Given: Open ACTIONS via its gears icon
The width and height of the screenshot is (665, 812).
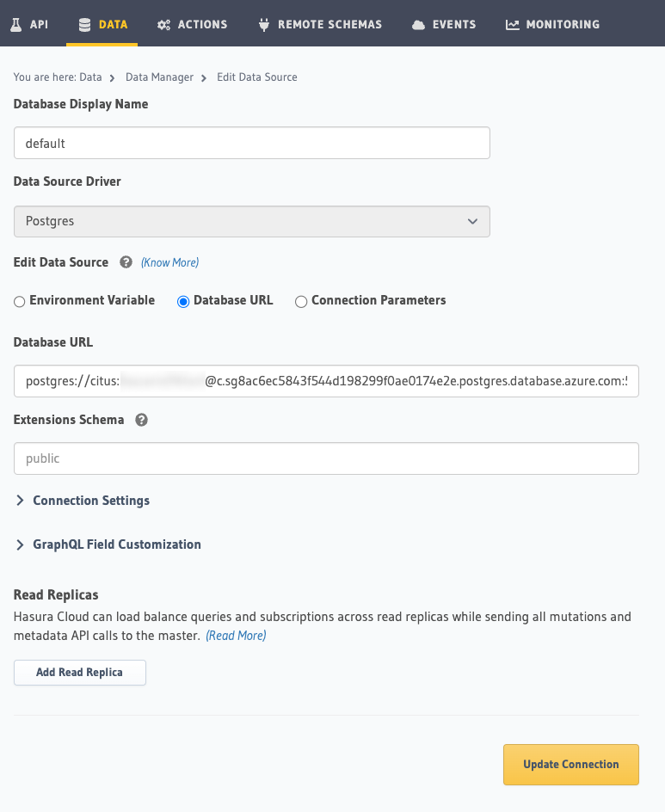Looking at the screenshot, I should click(x=164, y=23).
